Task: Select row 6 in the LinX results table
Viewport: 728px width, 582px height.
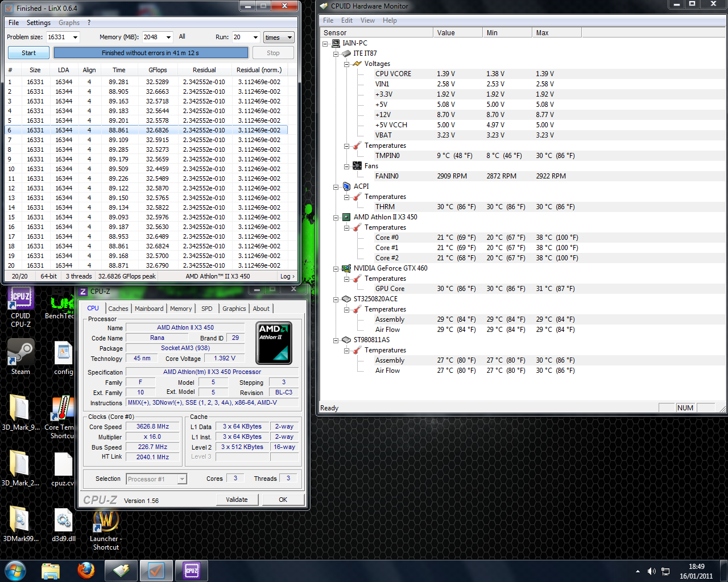Action: point(147,130)
